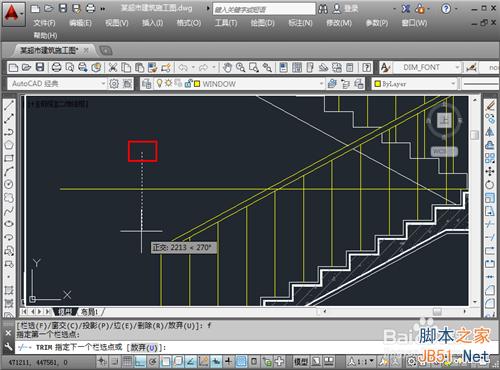Expand the undo history arrow

click(x=193, y=68)
